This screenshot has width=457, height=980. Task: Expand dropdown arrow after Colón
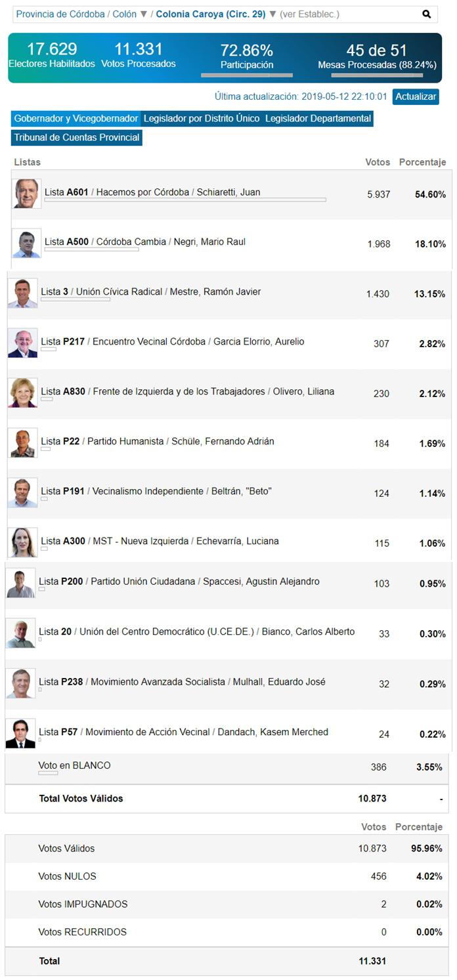pos(144,14)
